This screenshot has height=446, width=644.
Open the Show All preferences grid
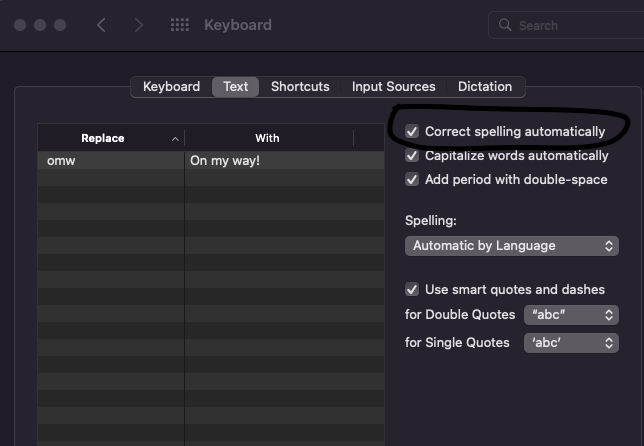[180, 25]
